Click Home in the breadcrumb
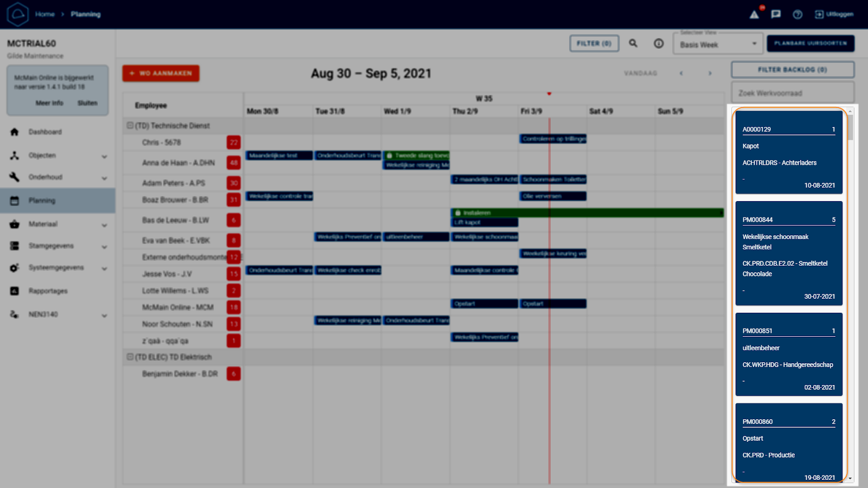868x488 pixels. click(x=44, y=14)
